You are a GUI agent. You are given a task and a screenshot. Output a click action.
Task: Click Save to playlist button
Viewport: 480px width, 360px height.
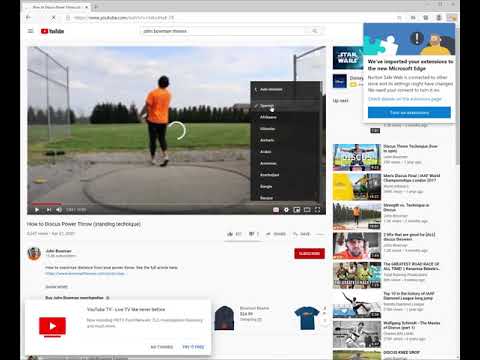301,234
